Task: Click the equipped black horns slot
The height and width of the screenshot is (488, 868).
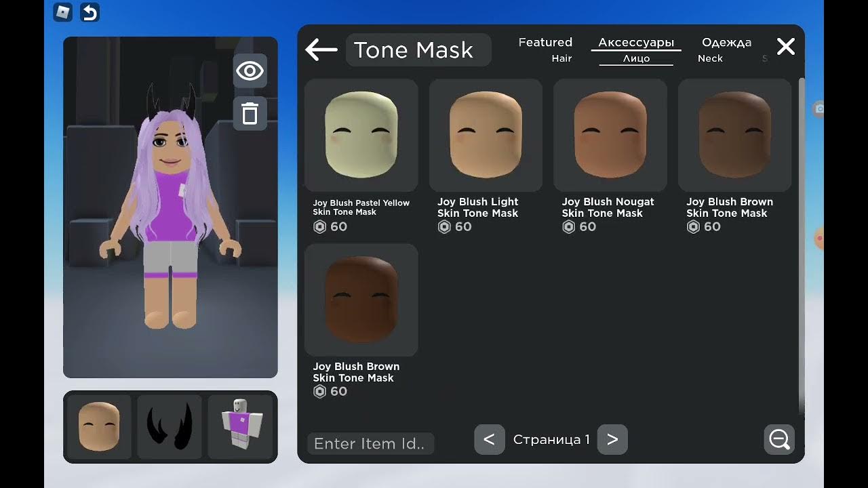Action: [170, 427]
